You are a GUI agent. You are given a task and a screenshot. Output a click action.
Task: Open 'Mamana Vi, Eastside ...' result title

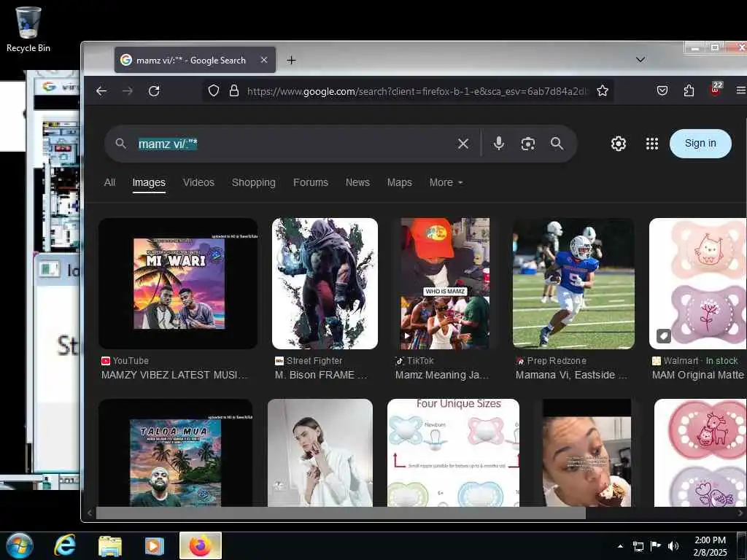[x=571, y=376]
